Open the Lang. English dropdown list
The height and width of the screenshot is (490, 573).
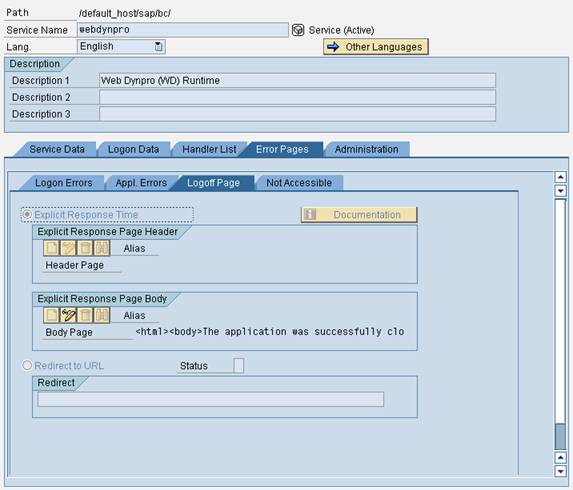158,46
